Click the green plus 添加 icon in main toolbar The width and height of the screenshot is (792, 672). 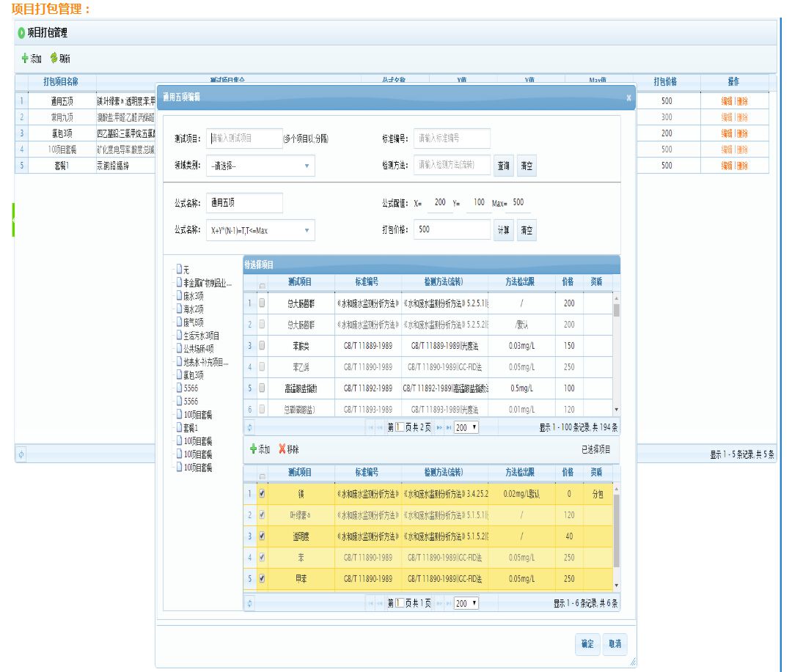click(x=25, y=59)
